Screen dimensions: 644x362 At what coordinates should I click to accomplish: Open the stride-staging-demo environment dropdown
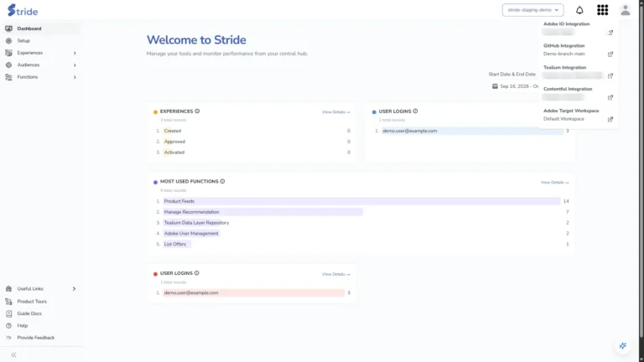click(x=532, y=10)
